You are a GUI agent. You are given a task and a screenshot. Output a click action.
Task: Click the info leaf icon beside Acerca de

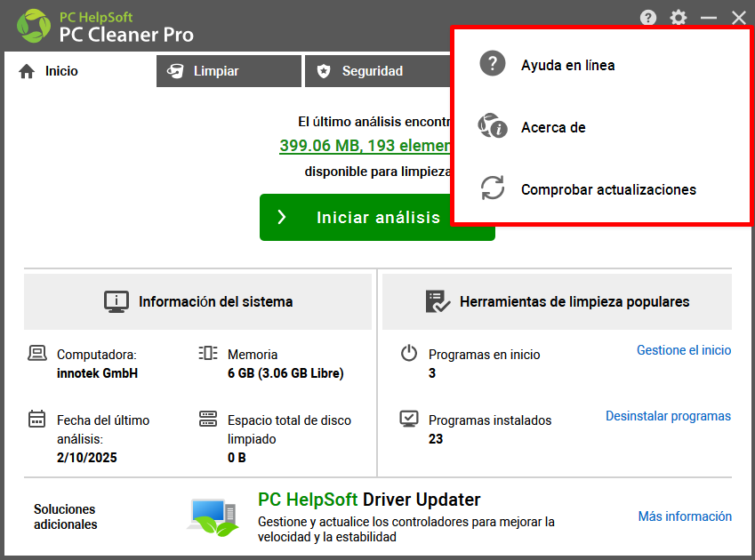tap(492, 125)
